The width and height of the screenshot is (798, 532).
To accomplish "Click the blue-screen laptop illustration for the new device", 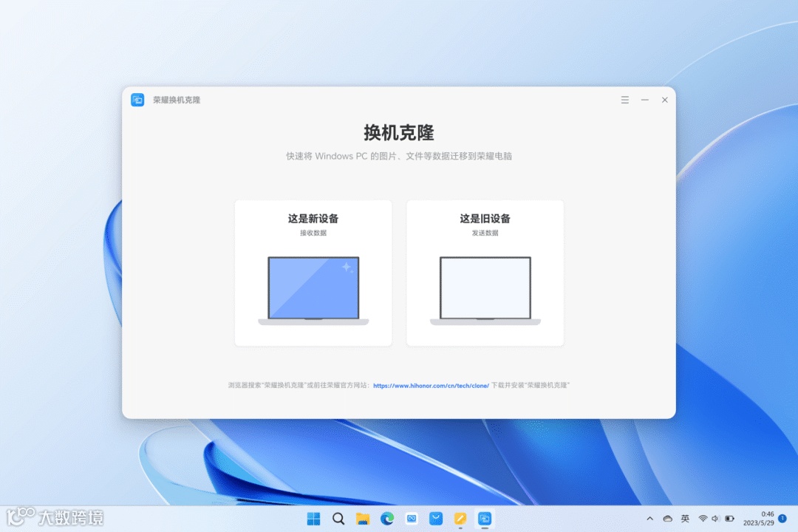I will click(x=313, y=290).
